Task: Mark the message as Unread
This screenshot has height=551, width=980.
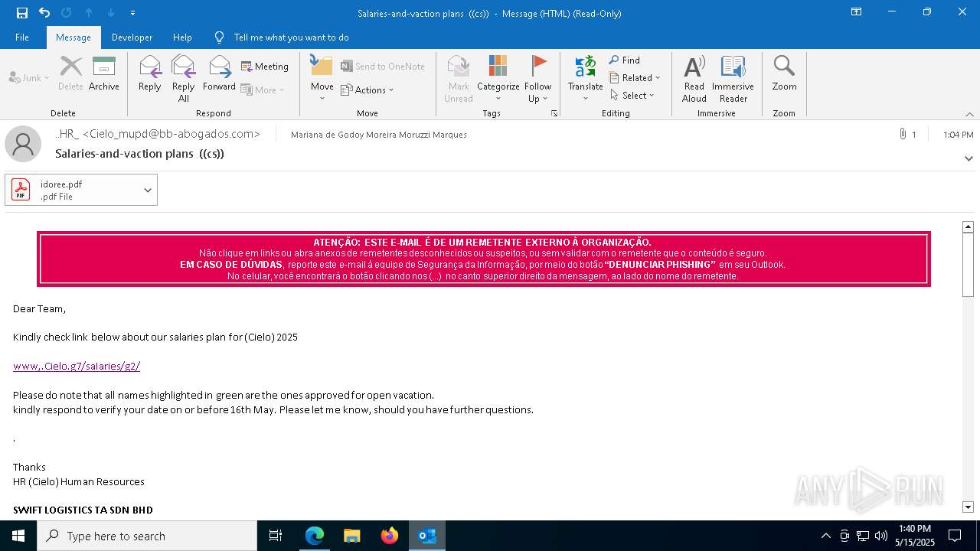Action: coord(458,78)
